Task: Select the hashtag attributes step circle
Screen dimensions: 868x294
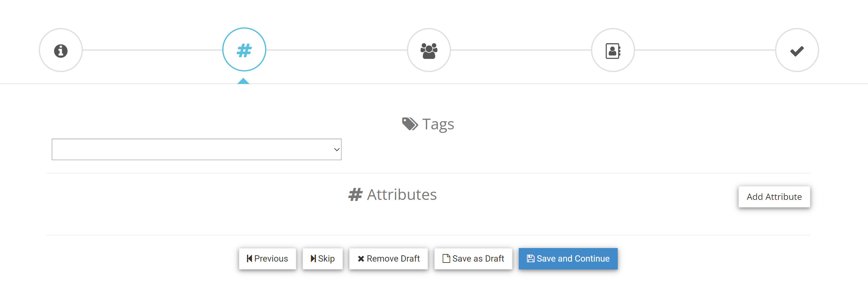Action: (x=244, y=49)
